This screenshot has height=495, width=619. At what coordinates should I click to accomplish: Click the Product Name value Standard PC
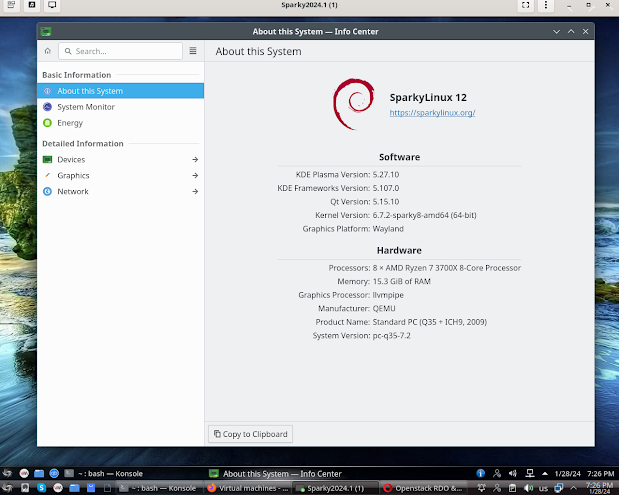(x=430, y=322)
